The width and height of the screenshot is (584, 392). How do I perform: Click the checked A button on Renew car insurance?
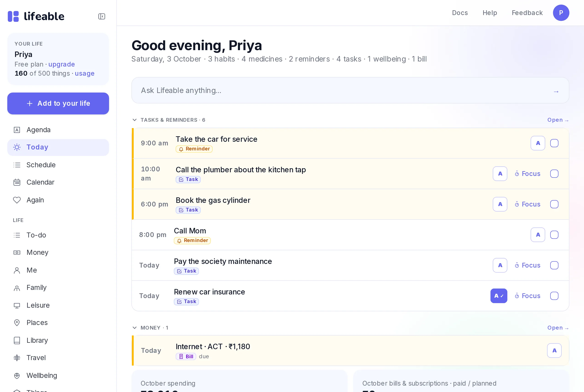[499, 296]
